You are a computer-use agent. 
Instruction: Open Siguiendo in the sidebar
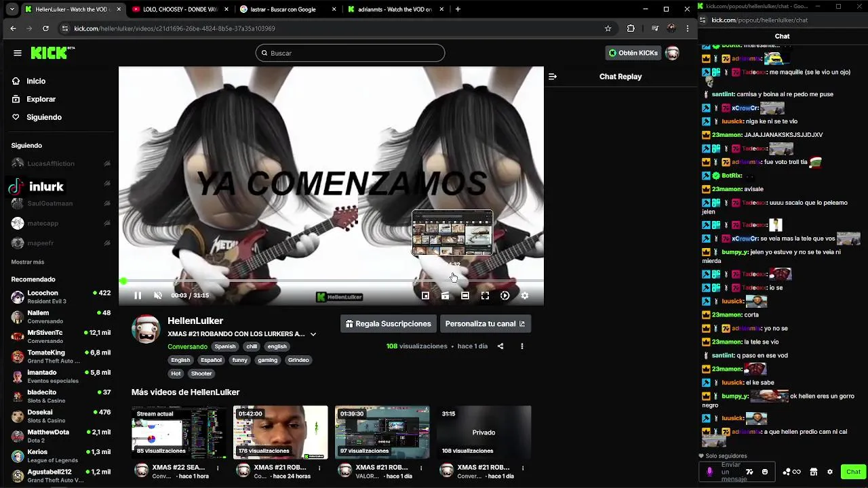tap(43, 117)
